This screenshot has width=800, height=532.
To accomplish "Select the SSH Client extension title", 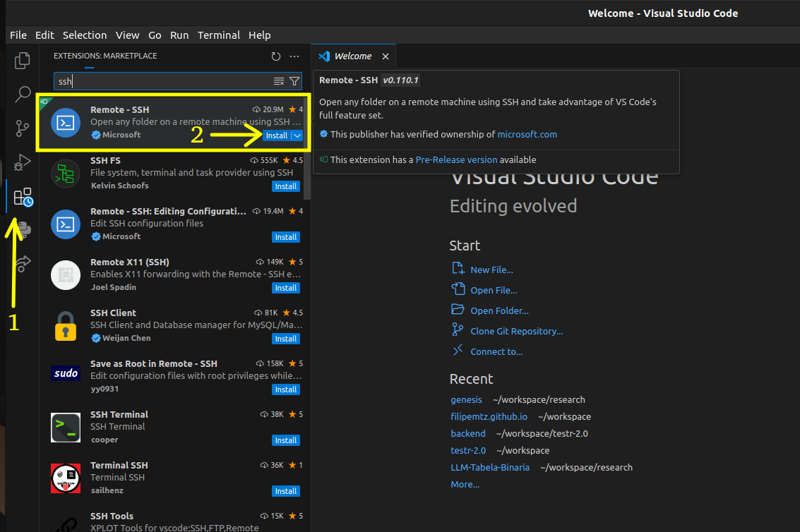I will click(x=113, y=313).
